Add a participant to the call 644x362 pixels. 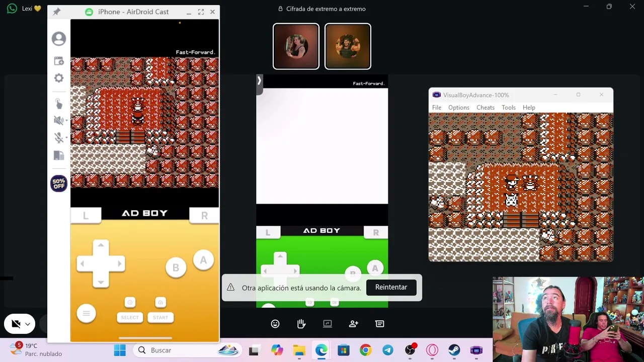(354, 324)
